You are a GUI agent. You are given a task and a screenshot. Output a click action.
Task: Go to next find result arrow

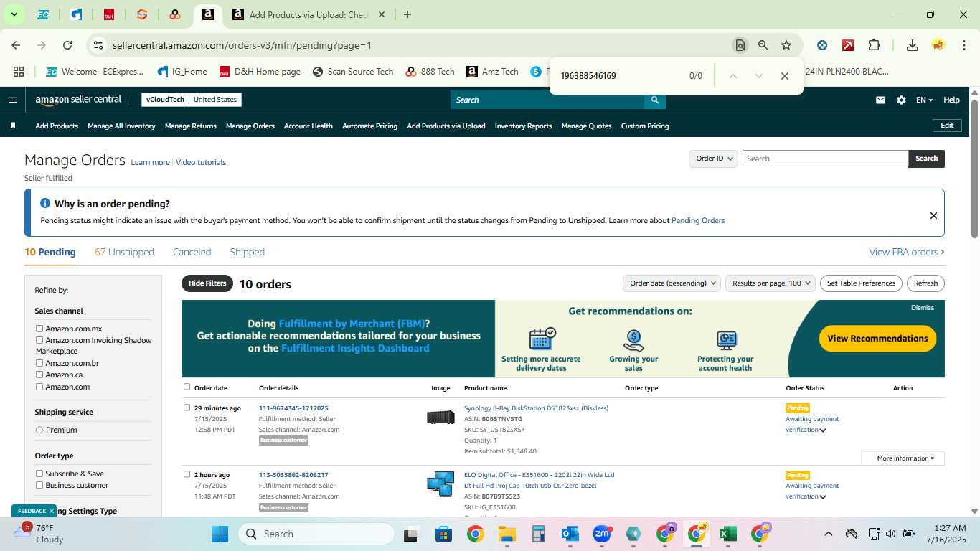coord(758,76)
